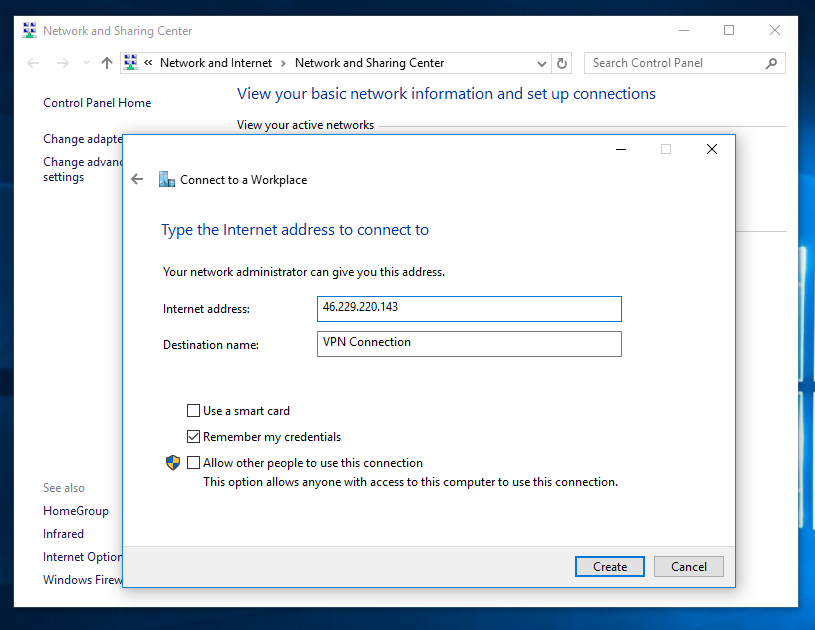Open Control Panel Home link
Image resolution: width=815 pixels, height=630 pixels.
point(97,103)
